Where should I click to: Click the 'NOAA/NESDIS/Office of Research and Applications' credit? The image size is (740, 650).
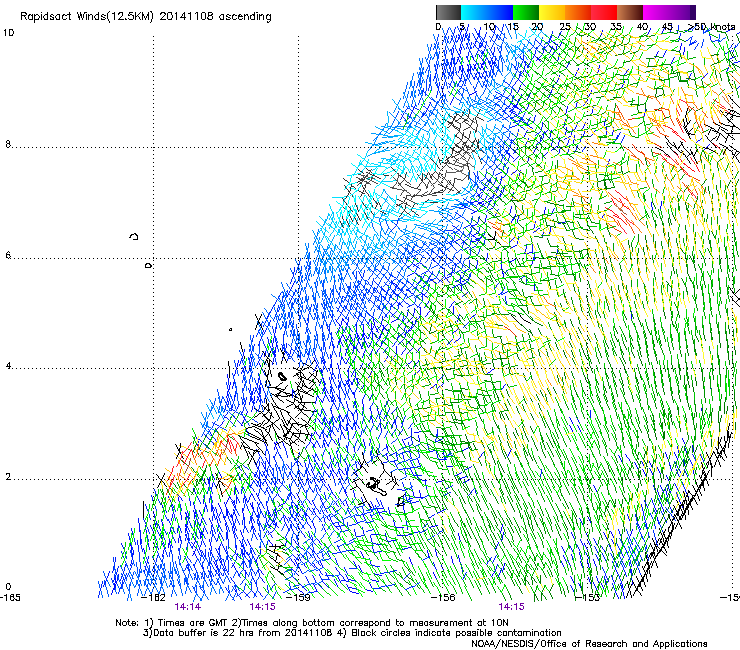589,644
